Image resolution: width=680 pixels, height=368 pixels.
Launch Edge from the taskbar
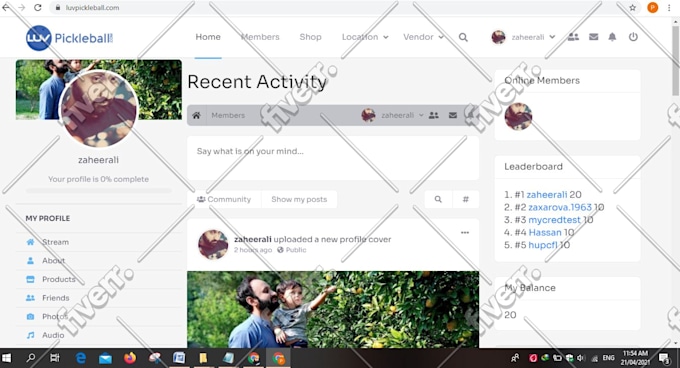(81, 358)
